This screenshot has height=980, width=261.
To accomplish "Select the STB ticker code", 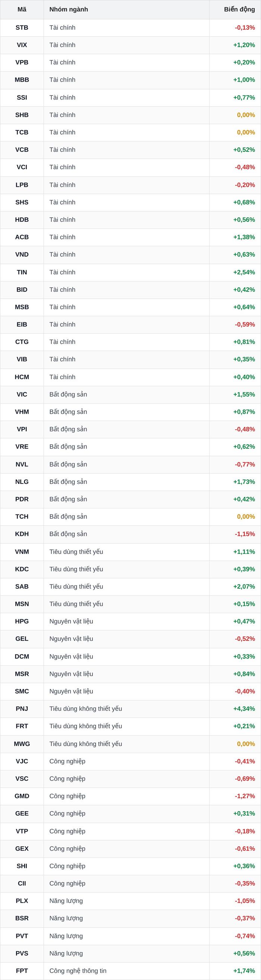I will tap(22, 28).
